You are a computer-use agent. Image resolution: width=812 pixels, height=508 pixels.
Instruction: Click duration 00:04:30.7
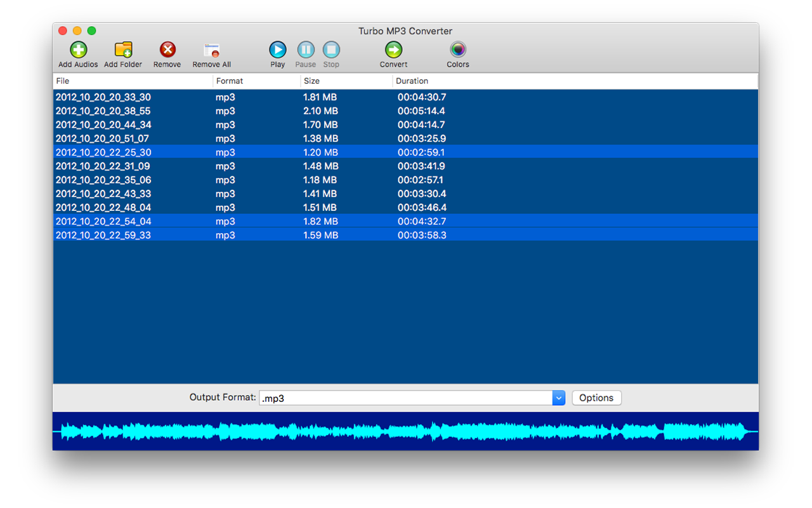click(x=422, y=97)
